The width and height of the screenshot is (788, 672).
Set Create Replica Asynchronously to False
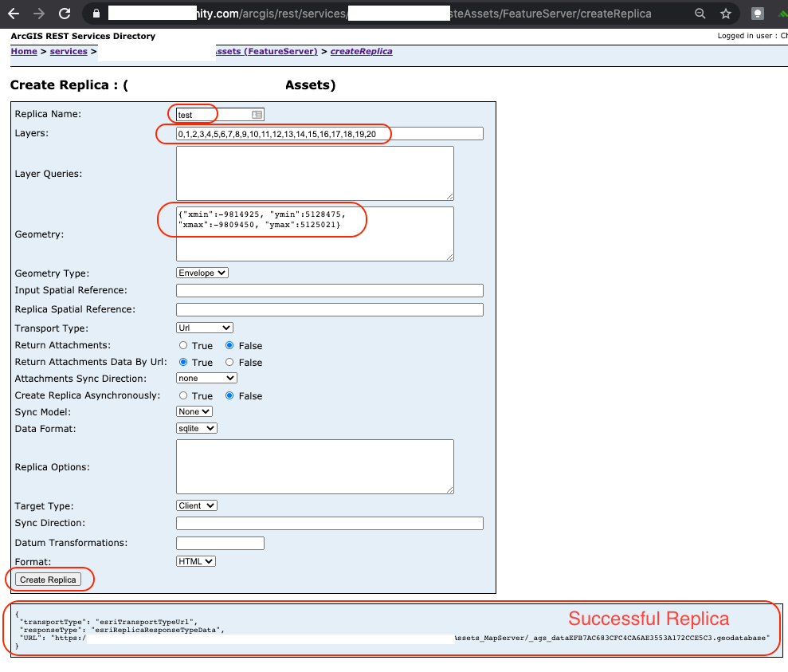tap(229, 395)
